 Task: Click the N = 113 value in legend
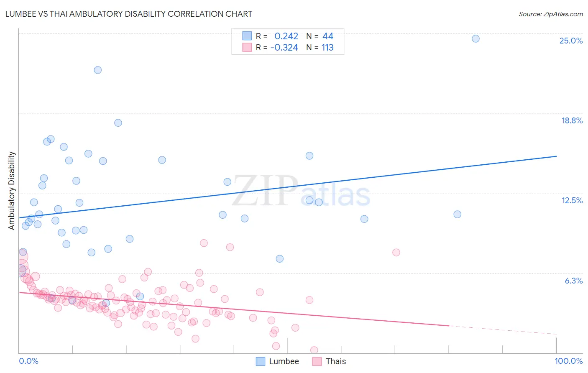320,47
